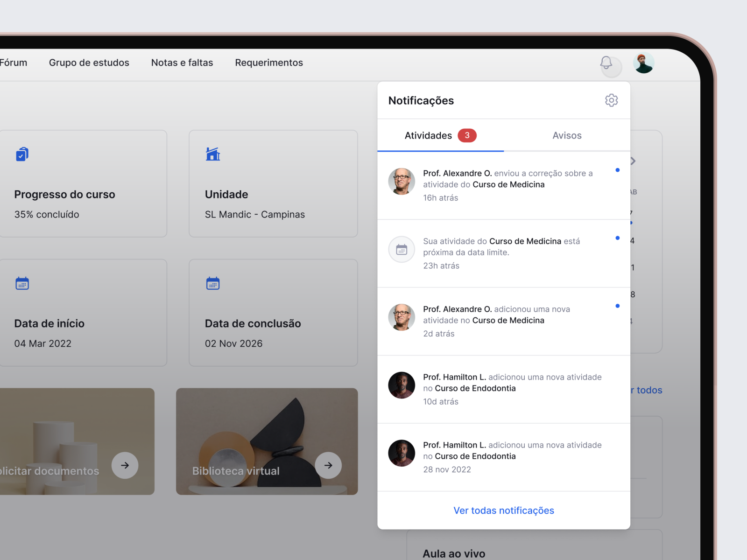Open the 23h atrás deadline notification

tap(504, 253)
